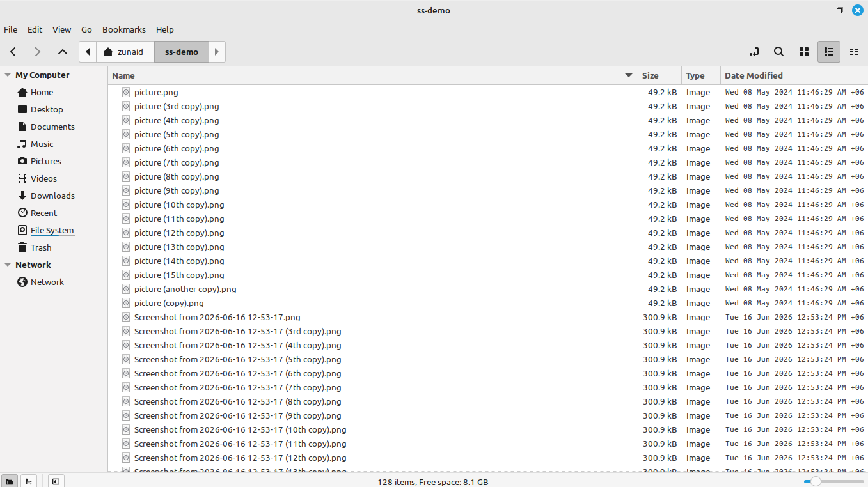Sort by the Date Modified column
This screenshot has width=868, height=487.
point(794,75)
